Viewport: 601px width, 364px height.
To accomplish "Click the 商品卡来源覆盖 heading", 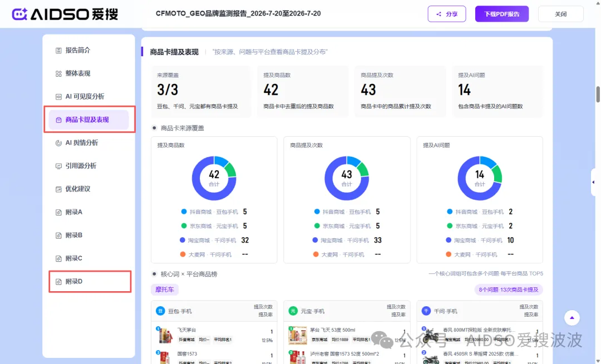I will 182,128.
